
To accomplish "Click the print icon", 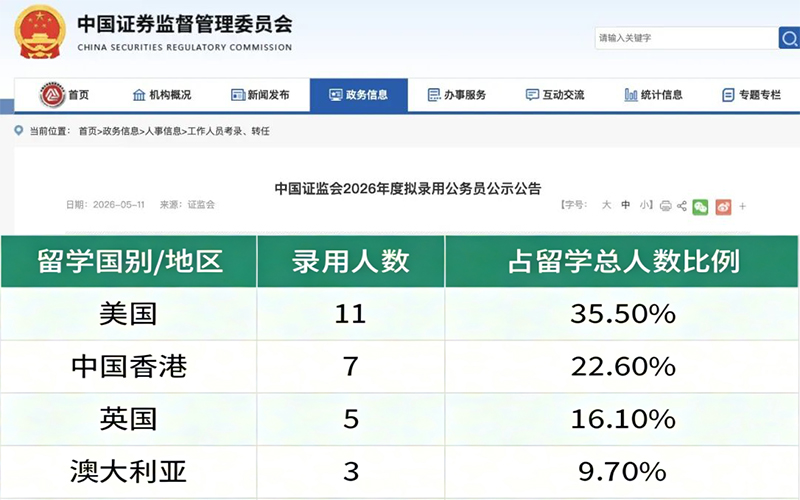I will (665, 206).
